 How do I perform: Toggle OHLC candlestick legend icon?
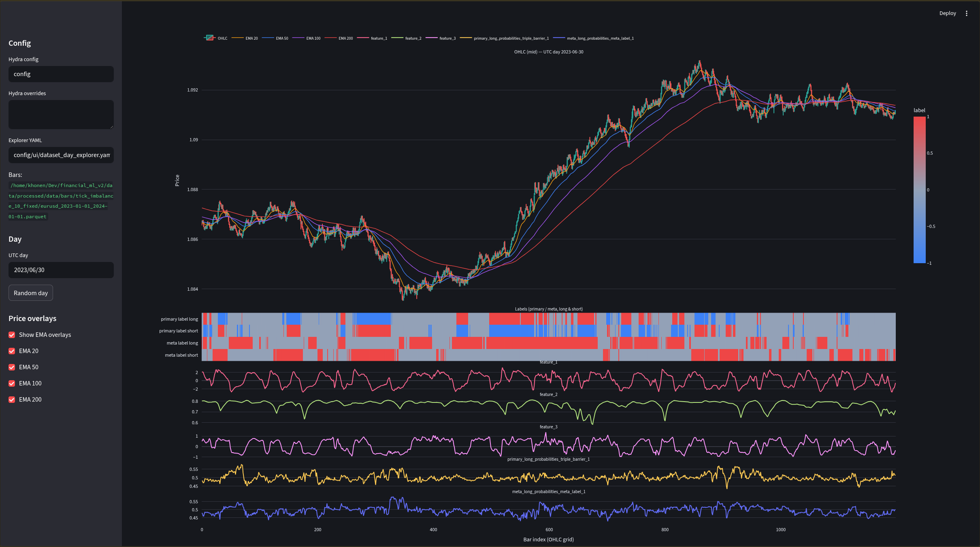pyautogui.click(x=209, y=38)
